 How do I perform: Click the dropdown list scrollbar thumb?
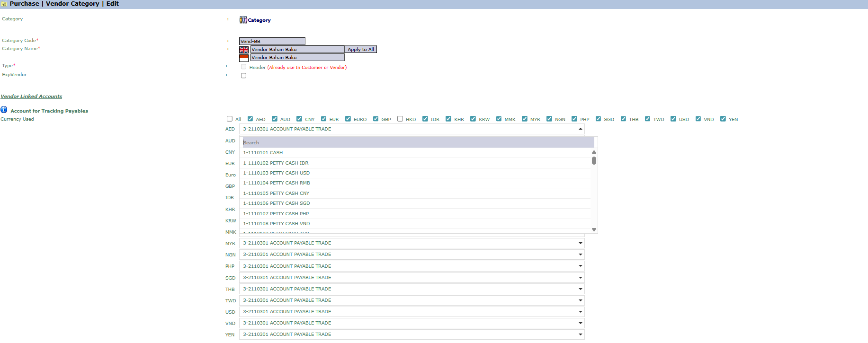(594, 161)
